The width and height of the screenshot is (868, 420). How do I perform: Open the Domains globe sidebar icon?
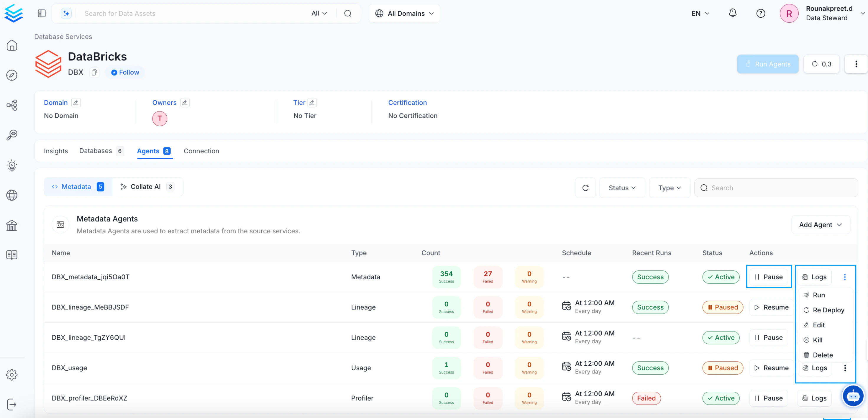point(12,195)
